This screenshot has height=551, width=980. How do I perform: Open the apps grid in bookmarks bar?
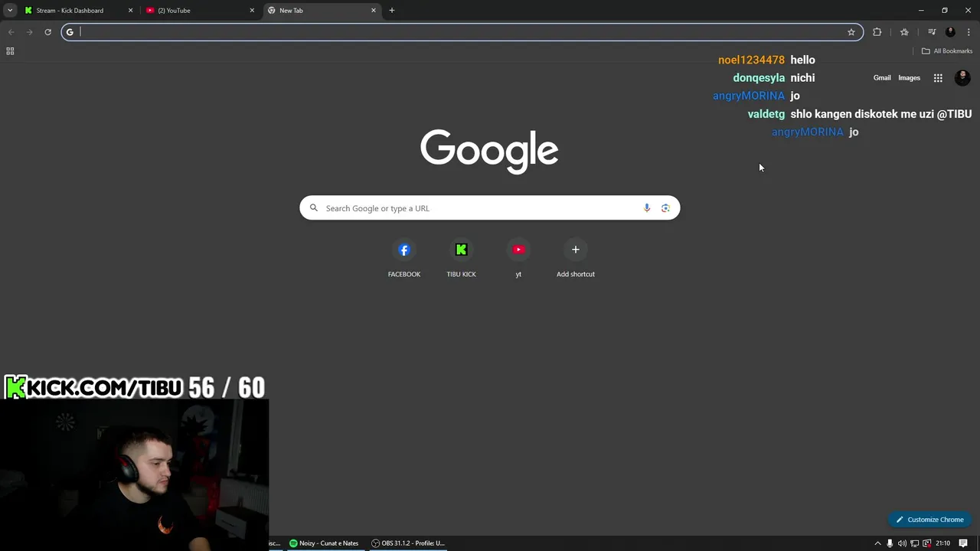(x=10, y=51)
